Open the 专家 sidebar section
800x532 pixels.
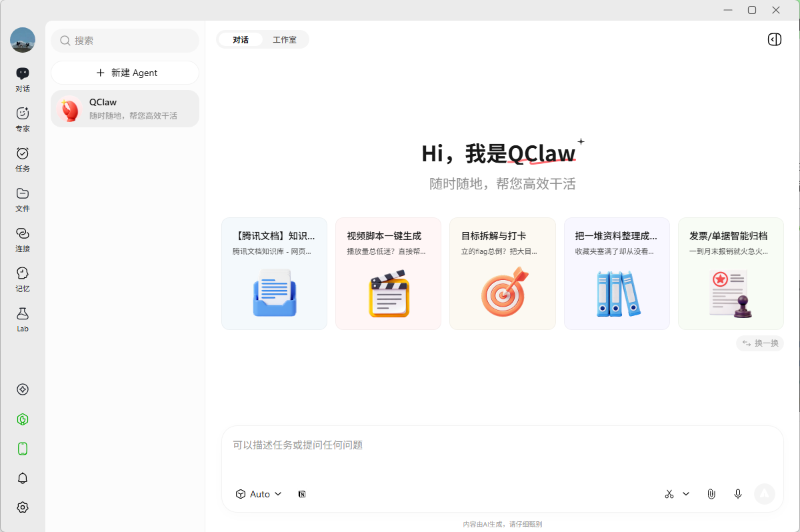(23, 119)
